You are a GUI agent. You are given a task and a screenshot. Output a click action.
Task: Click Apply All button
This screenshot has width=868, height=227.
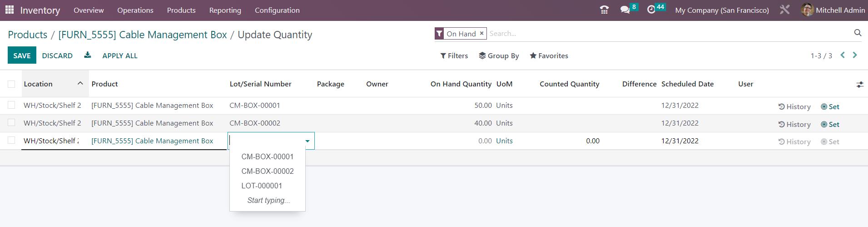click(120, 55)
